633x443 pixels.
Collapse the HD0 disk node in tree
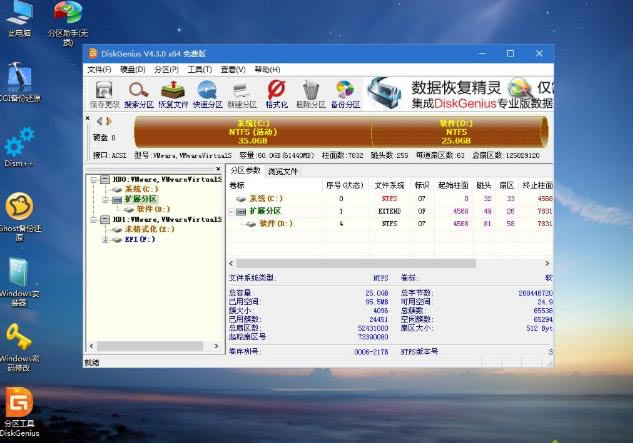coord(94,179)
